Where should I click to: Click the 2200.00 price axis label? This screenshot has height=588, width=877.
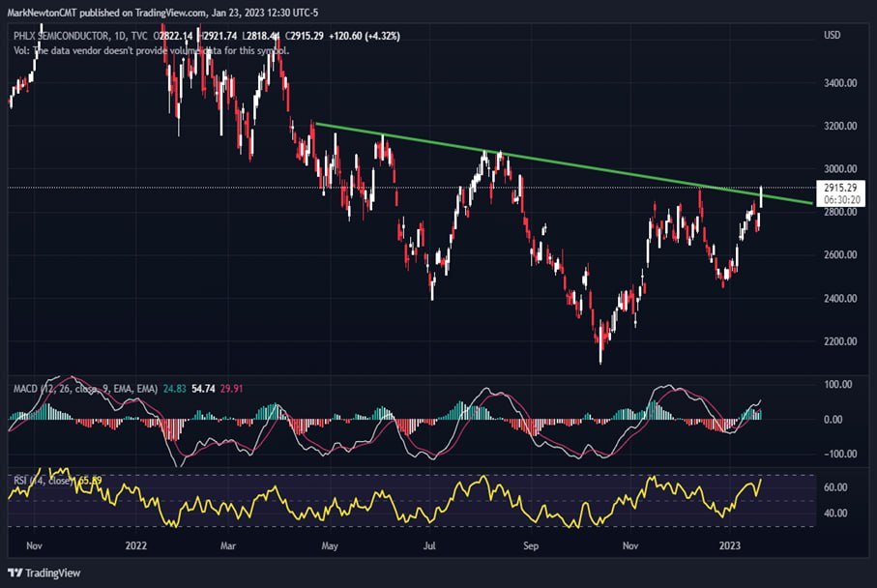tap(840, 341)
